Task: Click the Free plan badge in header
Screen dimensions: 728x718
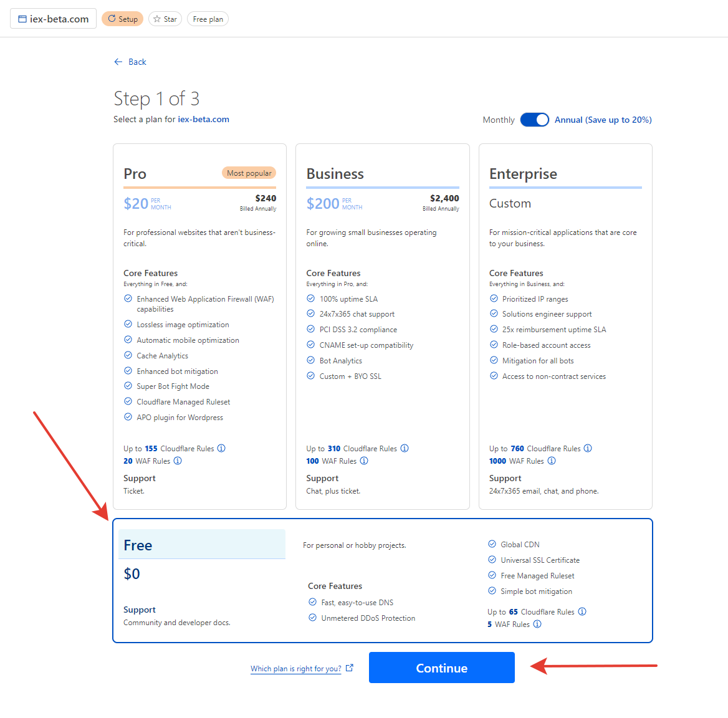Action: pyautogui.click(x=208, y=19)
